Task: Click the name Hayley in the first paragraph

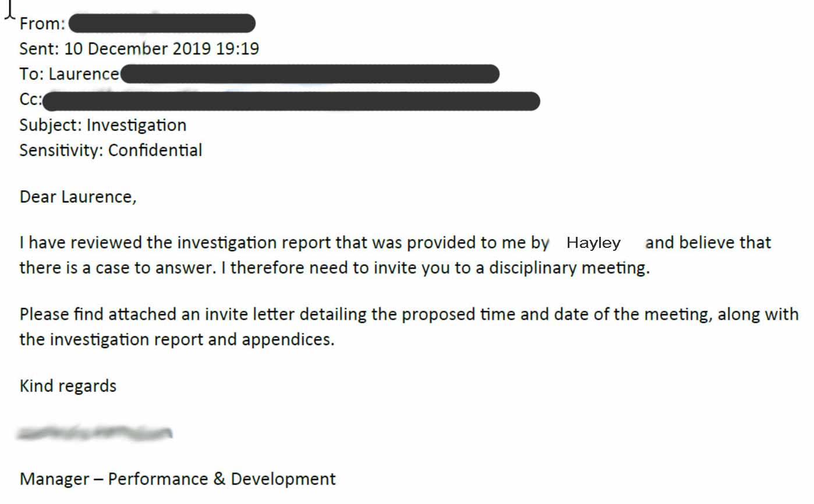Action: [593, 243]
